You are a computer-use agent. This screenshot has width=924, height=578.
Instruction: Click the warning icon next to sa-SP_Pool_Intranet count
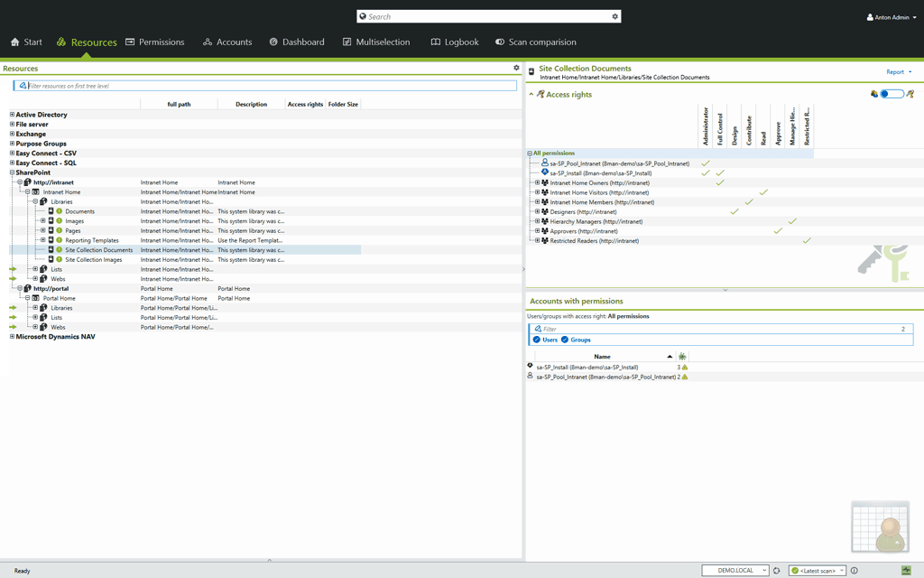pos(685,377)
